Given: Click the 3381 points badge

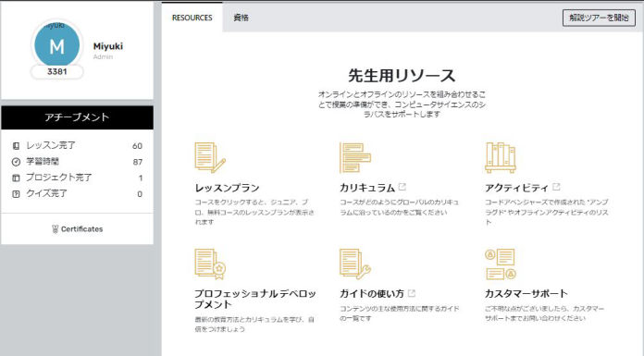Looking at the screenshot, I should pyautogui.click(x=57, y=71).
